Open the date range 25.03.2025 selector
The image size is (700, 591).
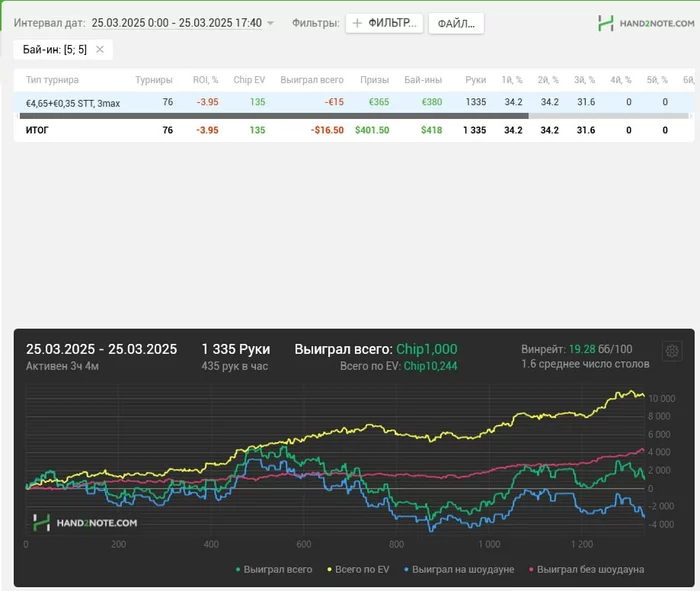176,23
